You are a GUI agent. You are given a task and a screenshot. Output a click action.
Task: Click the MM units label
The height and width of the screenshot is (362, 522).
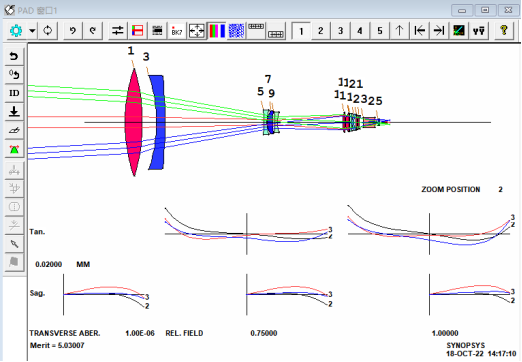pyautogui.click(x=83, y=264)
